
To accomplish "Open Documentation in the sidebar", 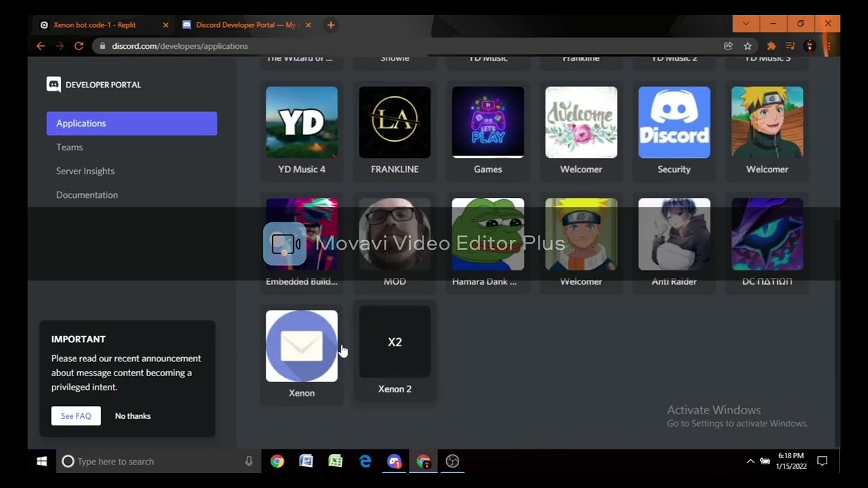I will click(87, 195).
